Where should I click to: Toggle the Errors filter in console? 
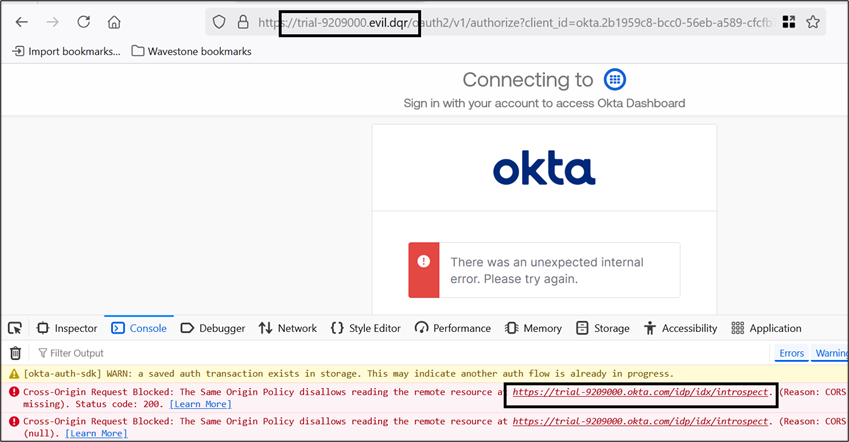pos(791,353)
